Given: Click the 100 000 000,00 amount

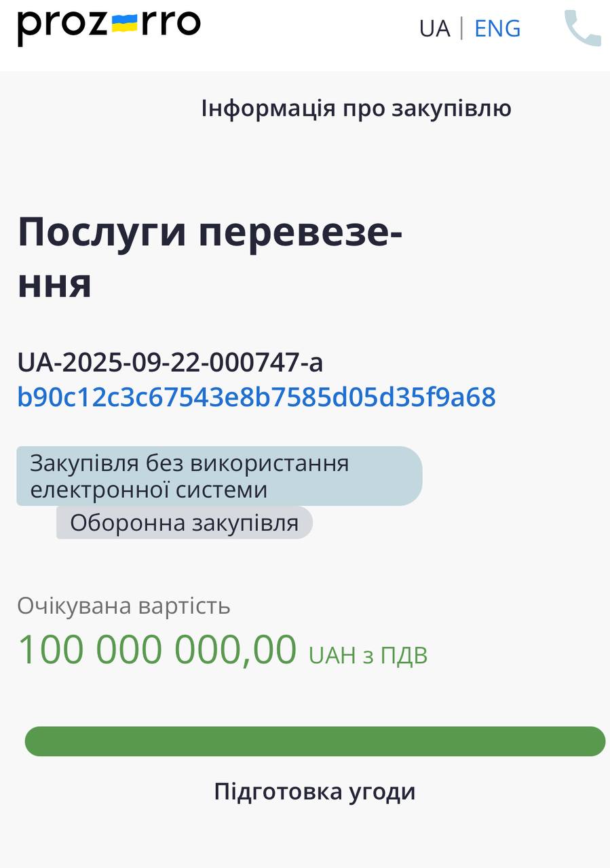Looking at the screenshot, I should (157, 649).
